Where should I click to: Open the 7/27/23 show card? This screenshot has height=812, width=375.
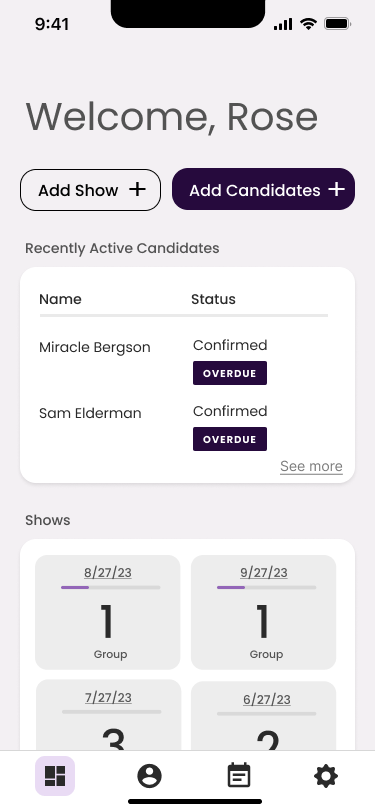point(109,715)
